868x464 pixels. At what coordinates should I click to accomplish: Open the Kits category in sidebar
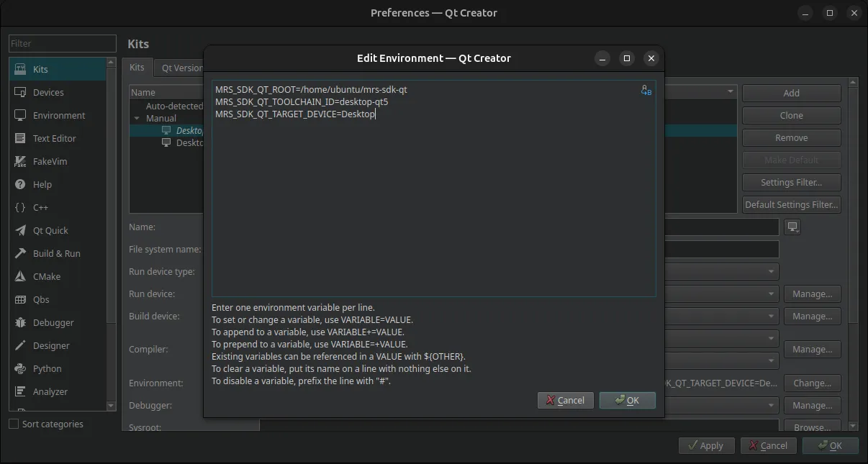(x=58, y=69)
